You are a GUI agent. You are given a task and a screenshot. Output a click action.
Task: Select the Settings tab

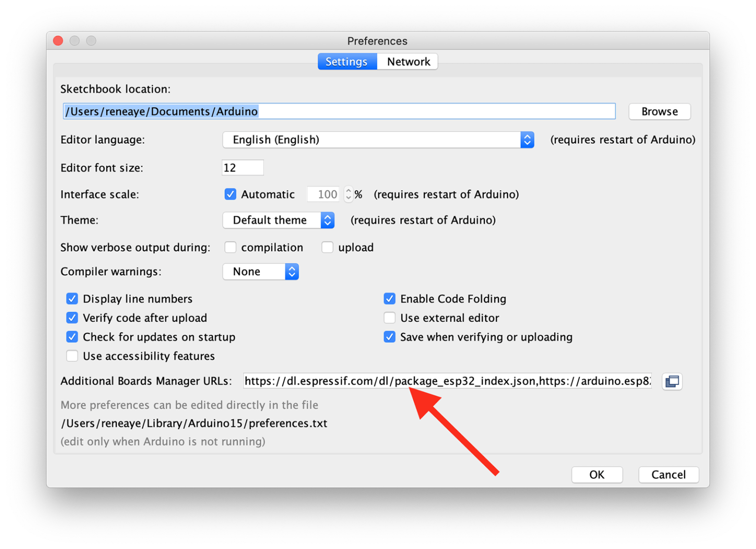346,62
